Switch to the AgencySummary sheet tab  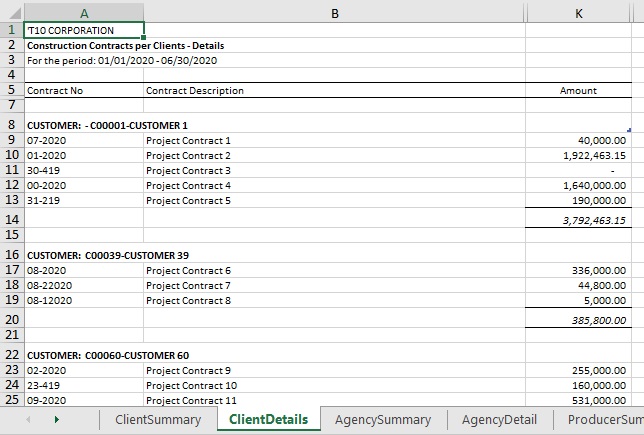(383, 420)
